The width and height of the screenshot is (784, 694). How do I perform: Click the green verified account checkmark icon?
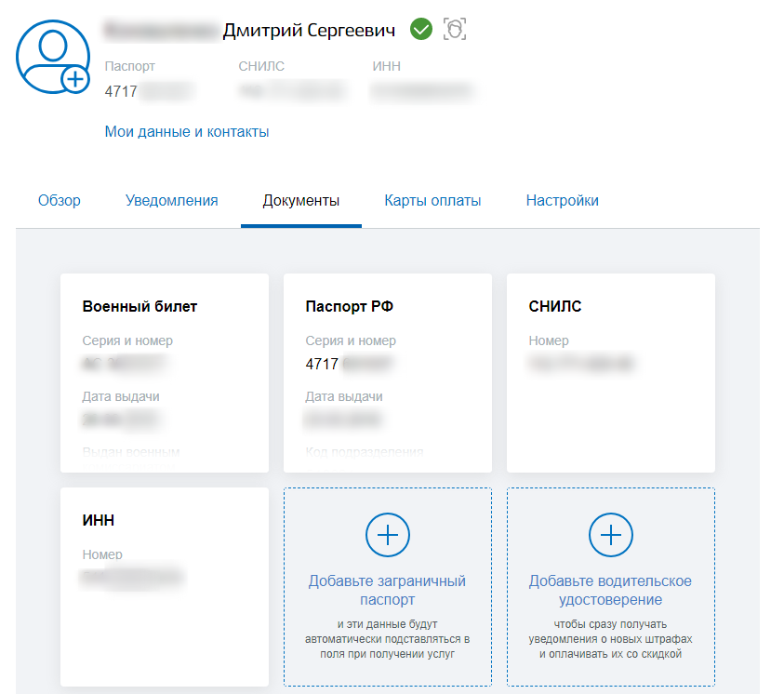[x=421, y=29]
